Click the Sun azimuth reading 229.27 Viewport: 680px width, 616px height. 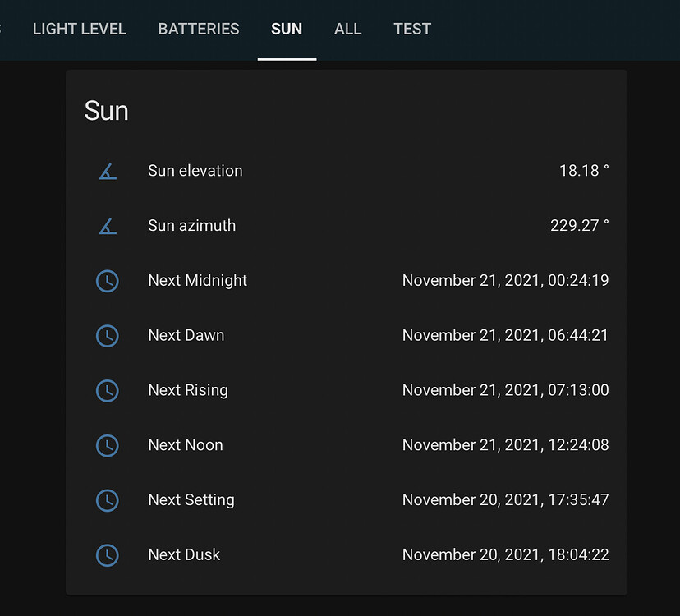[x=580, y=226]
